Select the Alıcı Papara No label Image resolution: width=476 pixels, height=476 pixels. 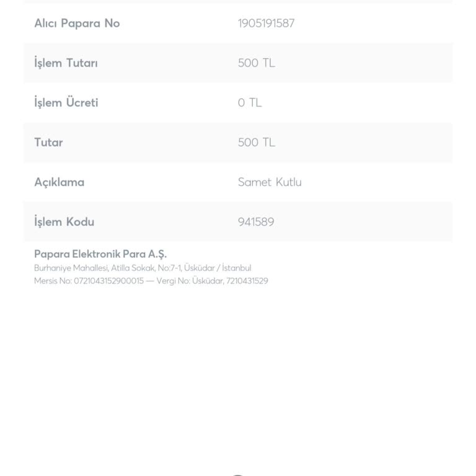click(x=77, y=23)
